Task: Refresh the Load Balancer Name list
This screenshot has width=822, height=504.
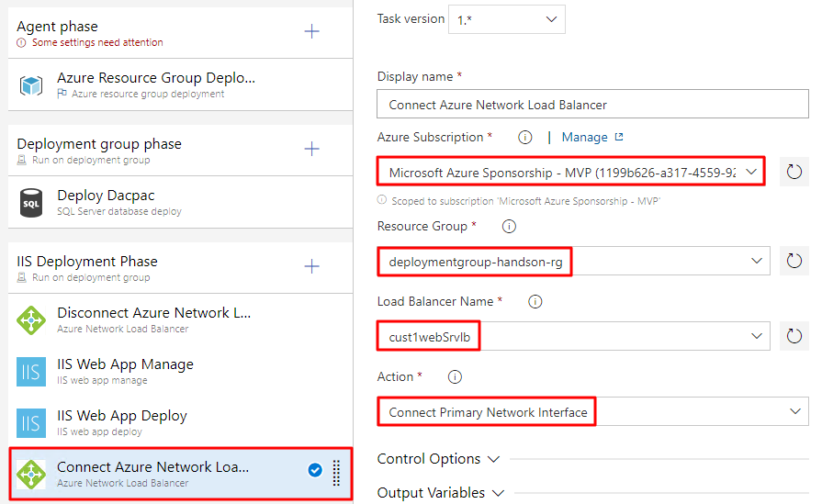Action: point(794,336)
